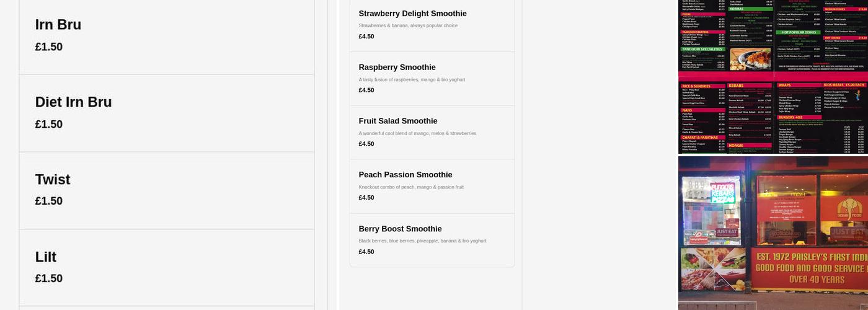Click the Berry Boost Smoothie ingredients text

(x=422, y=241)
